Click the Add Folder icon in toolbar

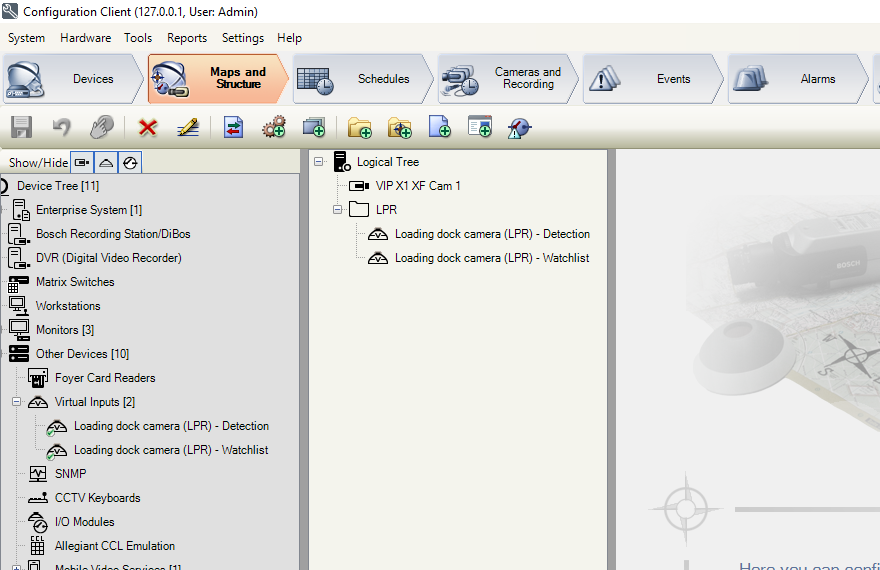pyautogui.click(x=360, y=127)
